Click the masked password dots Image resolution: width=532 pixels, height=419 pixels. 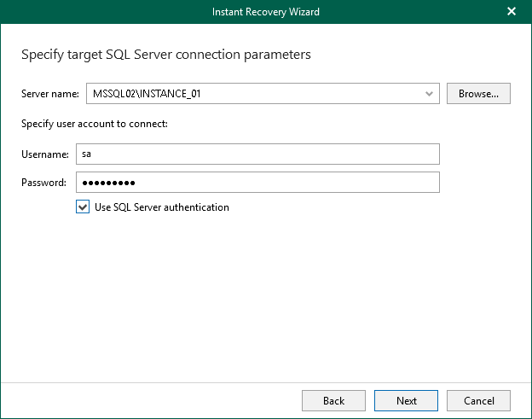click(108, 183)
